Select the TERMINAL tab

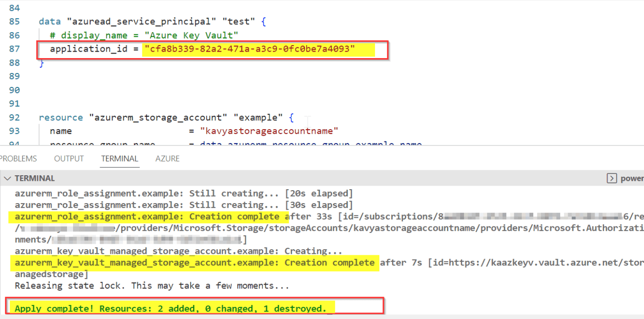click(119, 158)
